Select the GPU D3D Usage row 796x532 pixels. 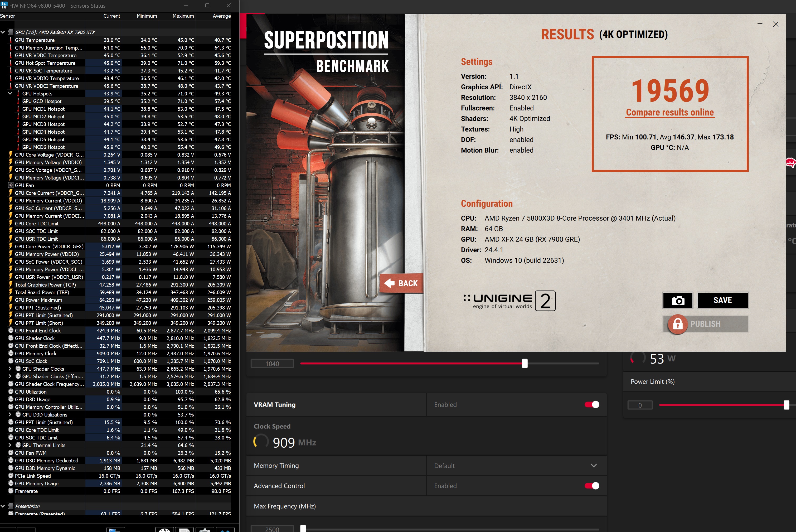(115, 399)
